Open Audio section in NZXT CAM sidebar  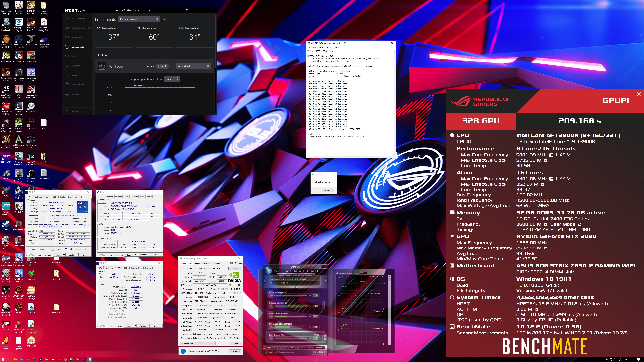[71, 56]
